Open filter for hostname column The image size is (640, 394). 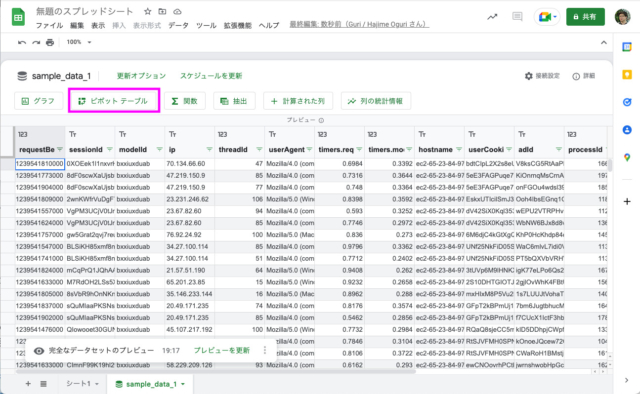[459, 149]
